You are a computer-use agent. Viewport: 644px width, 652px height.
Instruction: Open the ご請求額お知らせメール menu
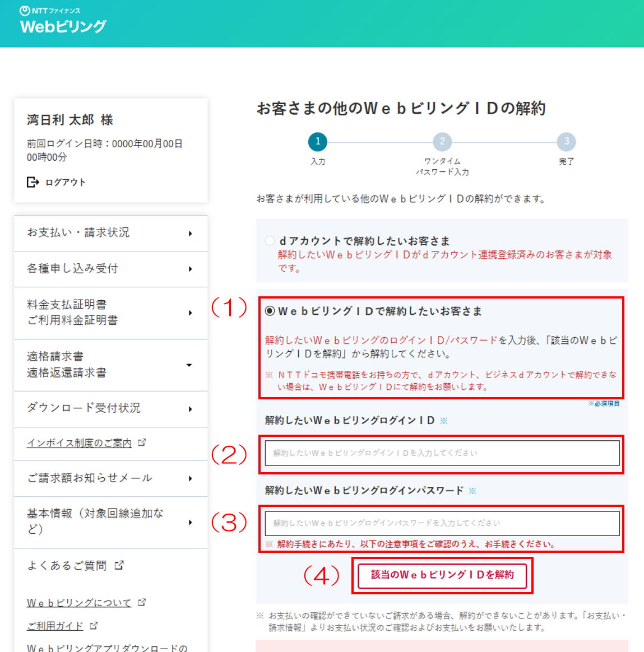(x=110, y=478)
